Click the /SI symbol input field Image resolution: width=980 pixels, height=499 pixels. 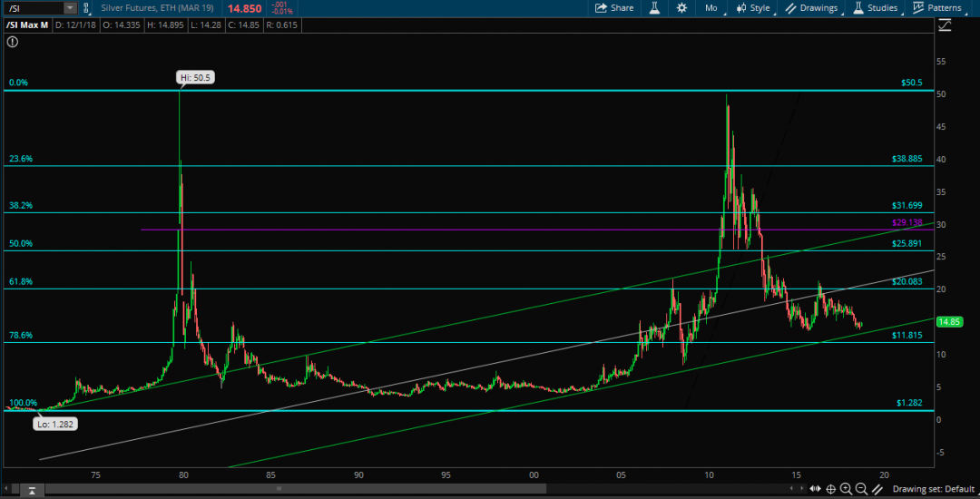pos(34,8)
